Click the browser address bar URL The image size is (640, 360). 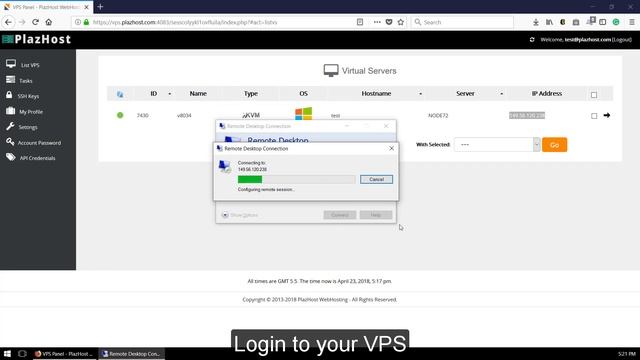click(185, 22)
